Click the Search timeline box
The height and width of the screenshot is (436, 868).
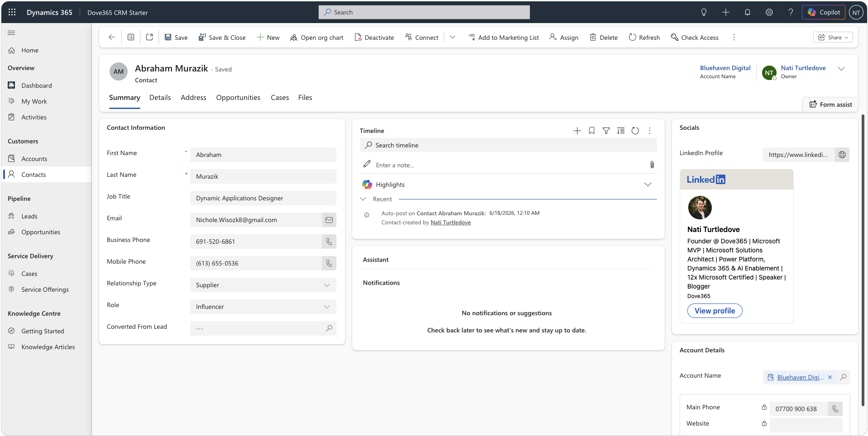(508, 145)
